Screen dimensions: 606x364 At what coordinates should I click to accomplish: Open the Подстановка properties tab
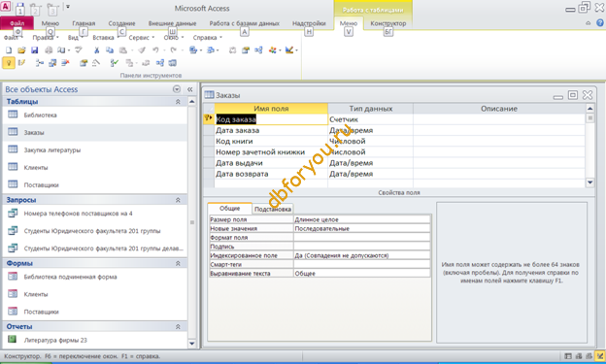pos(273,209)
